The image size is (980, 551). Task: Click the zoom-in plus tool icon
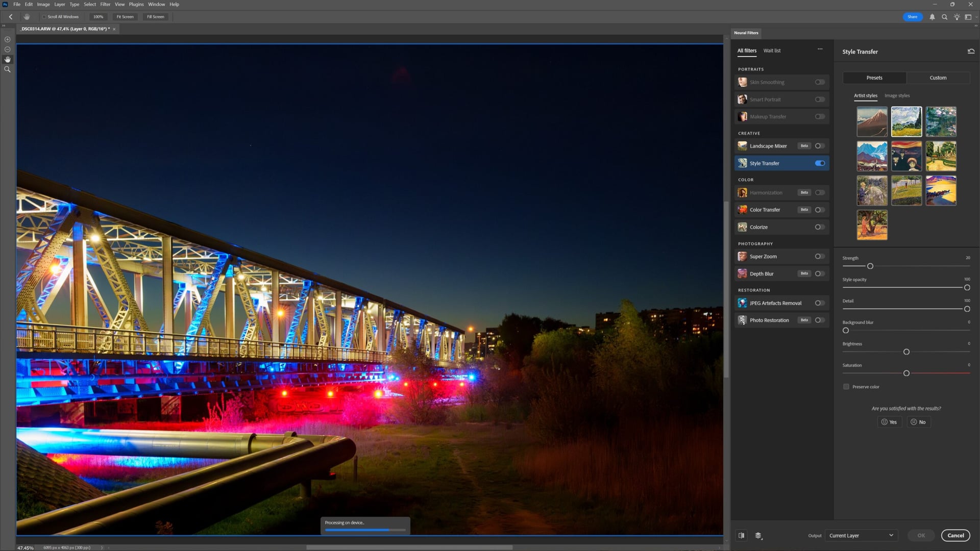click(x=7, y=39)
